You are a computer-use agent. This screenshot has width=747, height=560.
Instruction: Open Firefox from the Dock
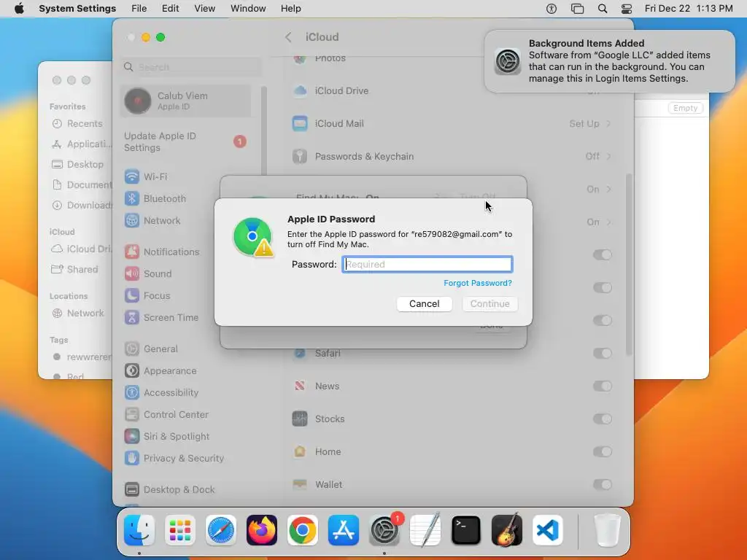coord(262,530)
